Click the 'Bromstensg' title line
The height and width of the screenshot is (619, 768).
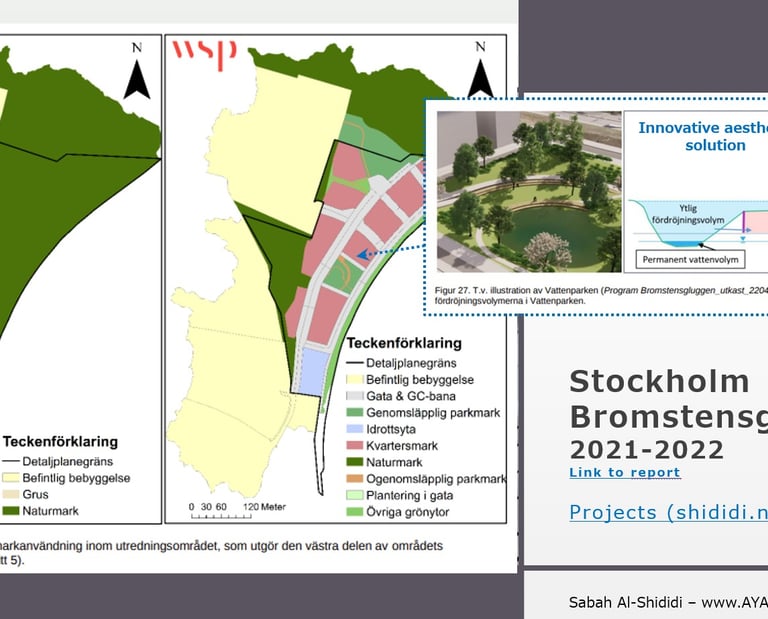point(669,418)
